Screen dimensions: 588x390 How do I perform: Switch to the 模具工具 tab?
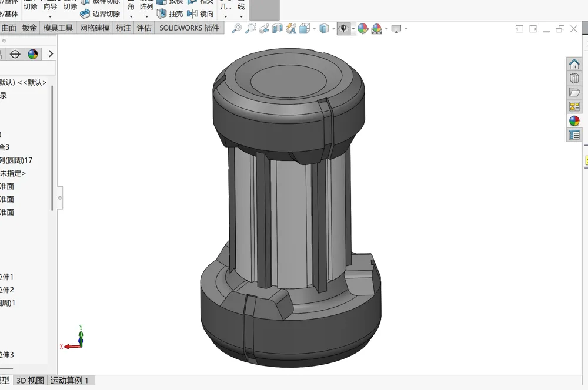58,28
